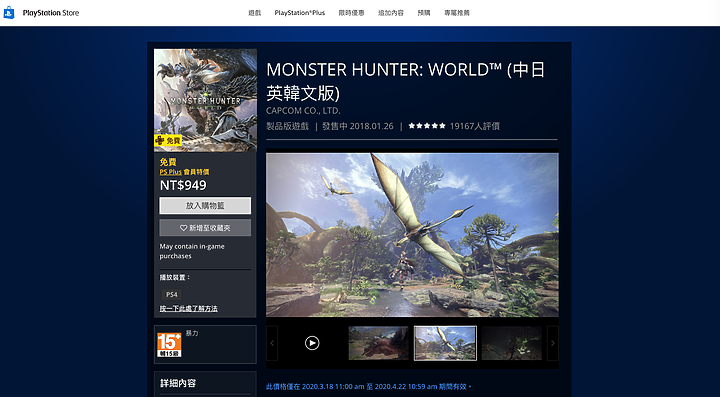Open the 追加內容 navigation item
This screenshot has width=720, height=397.
point(391,13)
